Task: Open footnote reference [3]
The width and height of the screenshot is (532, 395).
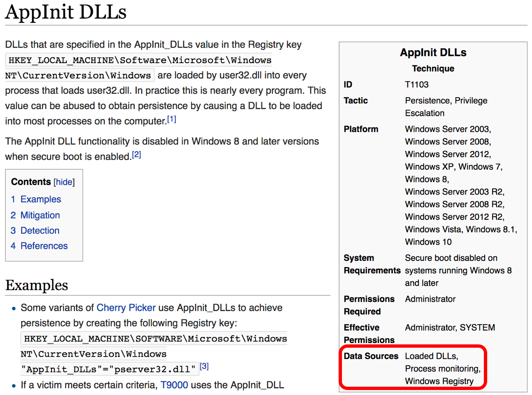Action: [204, 367]
